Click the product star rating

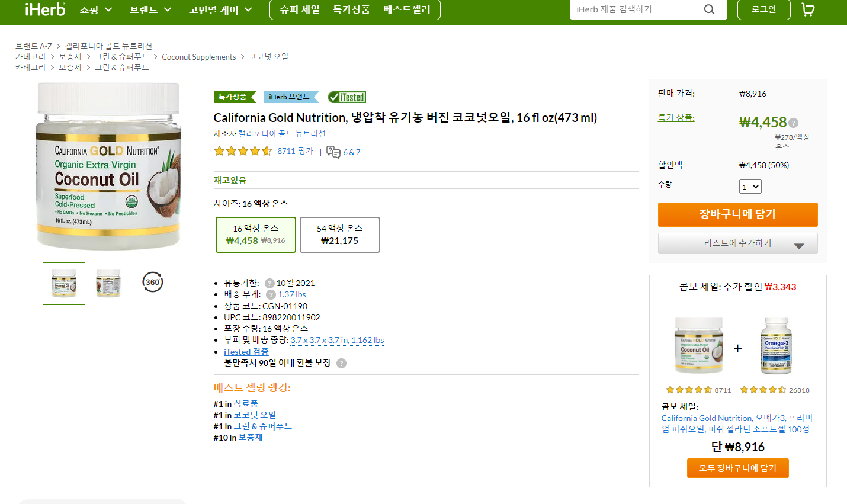[243, 151]
